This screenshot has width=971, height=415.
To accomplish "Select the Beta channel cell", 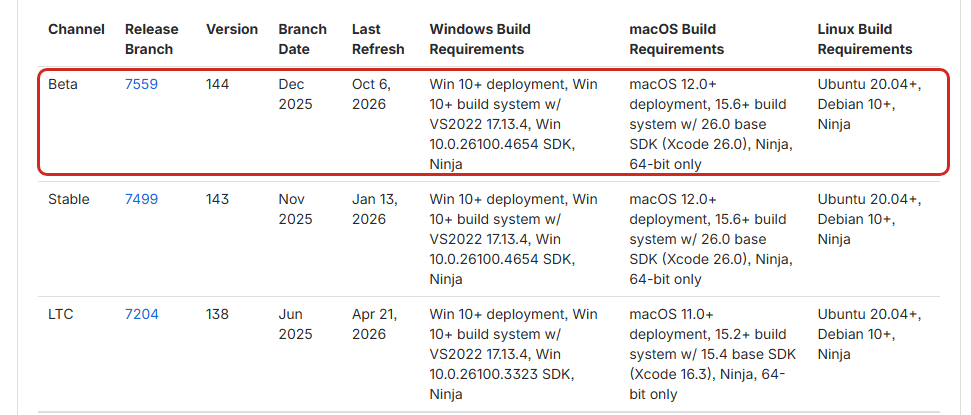I will point(63,84).
